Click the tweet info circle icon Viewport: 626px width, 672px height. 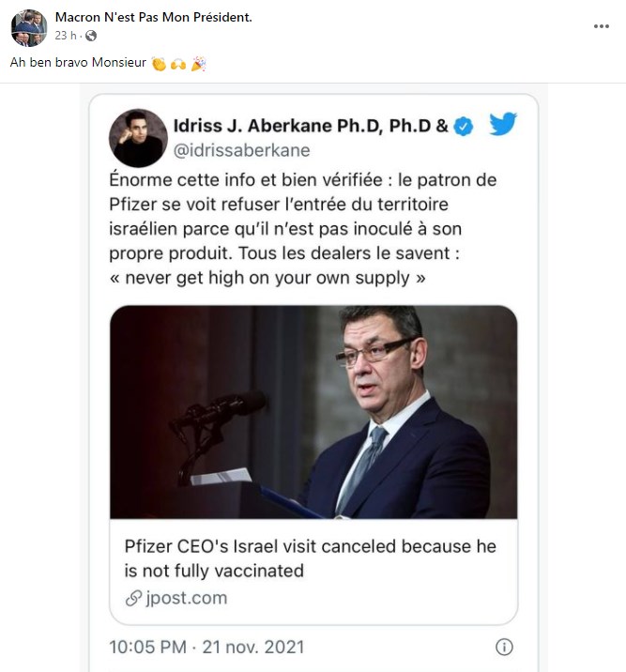click(x=504, y=647)
